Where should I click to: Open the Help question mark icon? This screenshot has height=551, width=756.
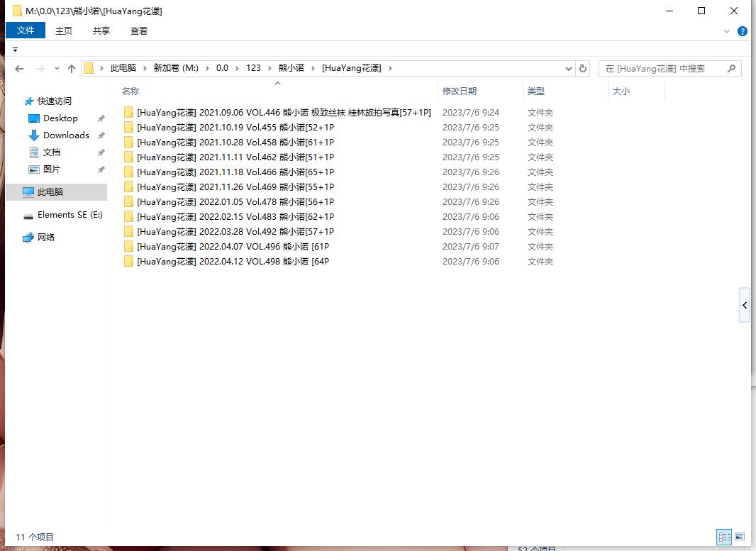(743, 31)
